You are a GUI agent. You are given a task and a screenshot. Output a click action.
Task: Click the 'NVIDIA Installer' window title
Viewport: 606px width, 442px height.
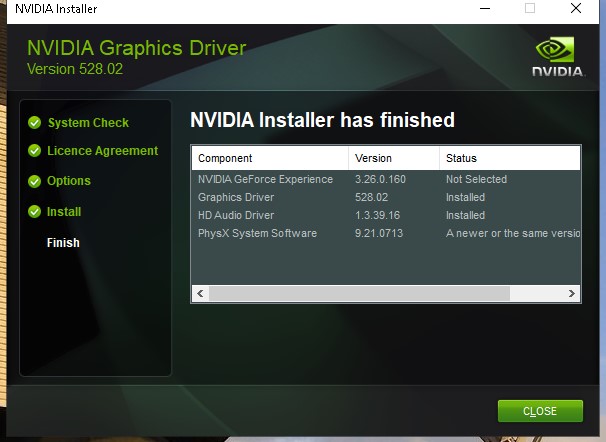tap(56, 8)
